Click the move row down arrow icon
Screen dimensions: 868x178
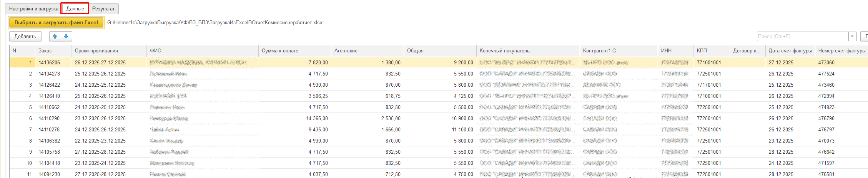tap(66, 36)
